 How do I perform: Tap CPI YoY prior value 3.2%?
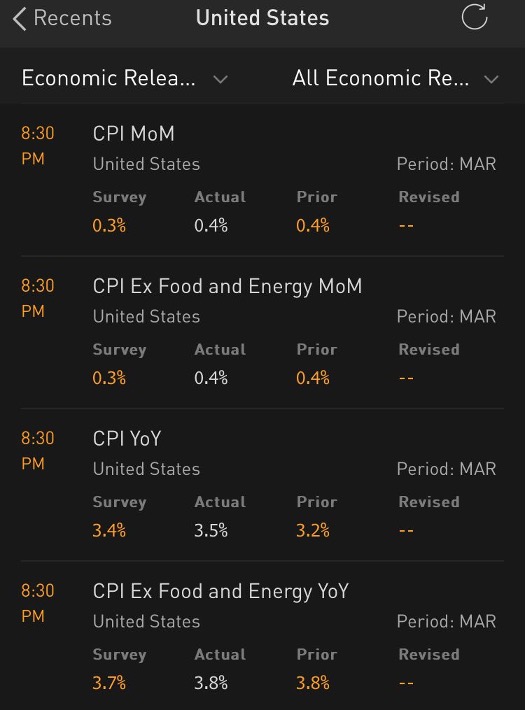(x=313, y=530)
